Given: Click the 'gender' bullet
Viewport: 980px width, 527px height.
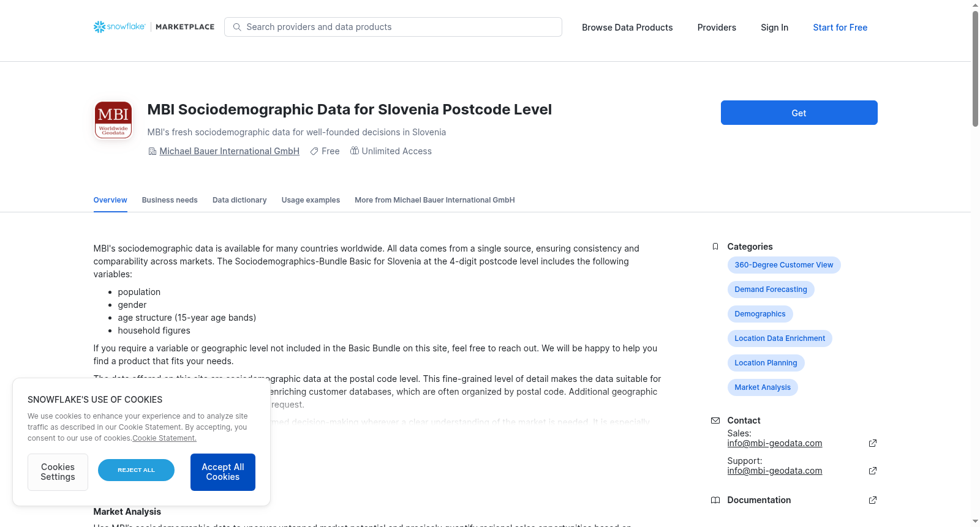Looking at the screenshot, I should (x=132, y=305).
